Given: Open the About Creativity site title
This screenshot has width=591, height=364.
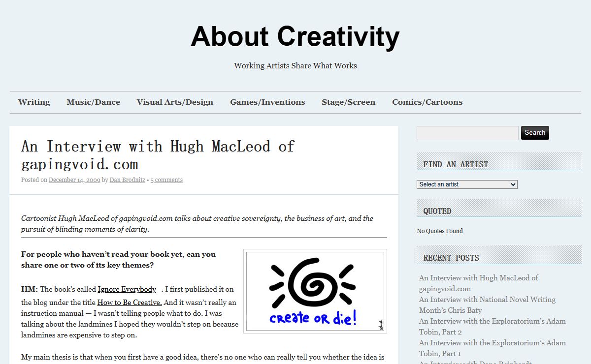Looking at the screenshot, I should coord(295,37).
